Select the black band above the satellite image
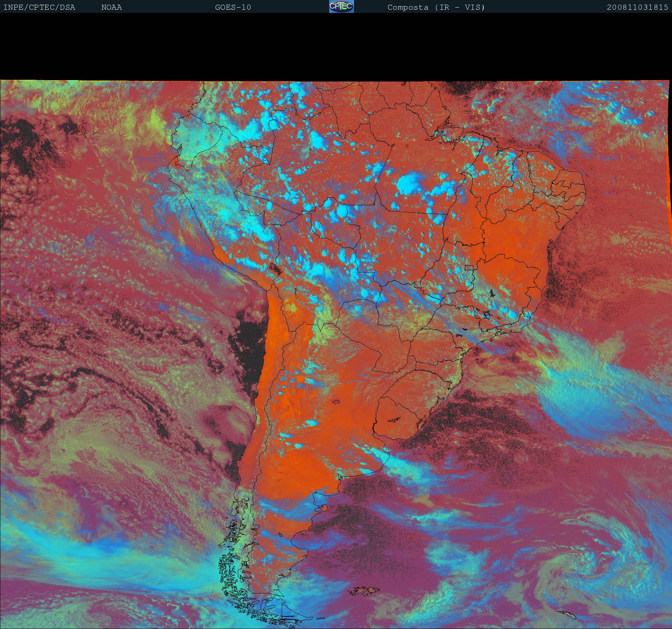The image size is (672, 629). [336, 47]
